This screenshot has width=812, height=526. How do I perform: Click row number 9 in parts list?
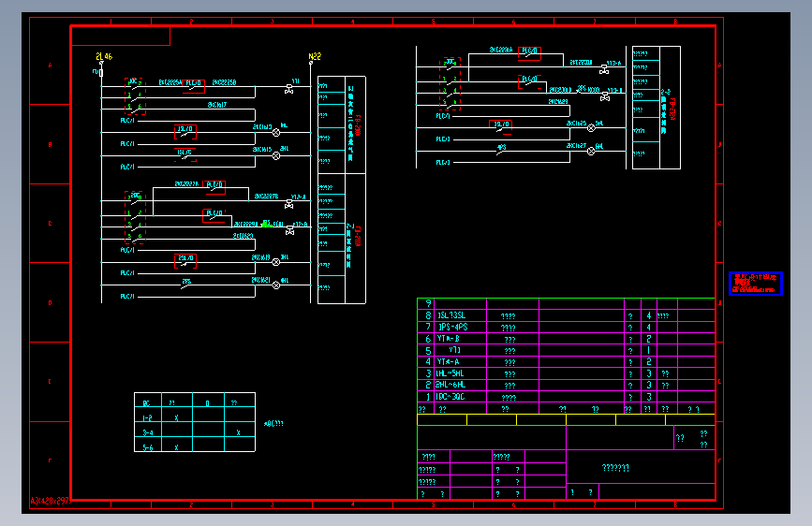point(428,303)
